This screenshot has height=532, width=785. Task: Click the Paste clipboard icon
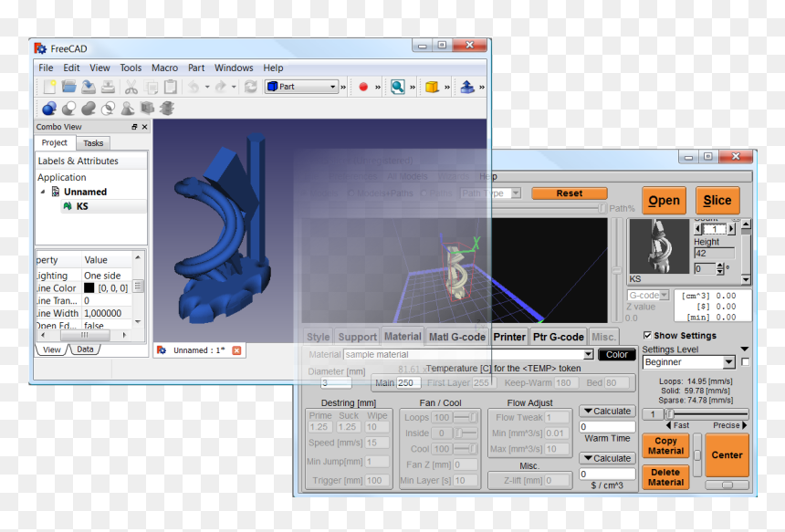point(170,87)
